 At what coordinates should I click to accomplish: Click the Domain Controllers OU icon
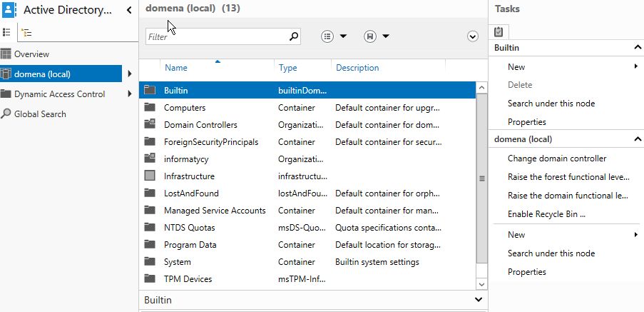(150, 124)
